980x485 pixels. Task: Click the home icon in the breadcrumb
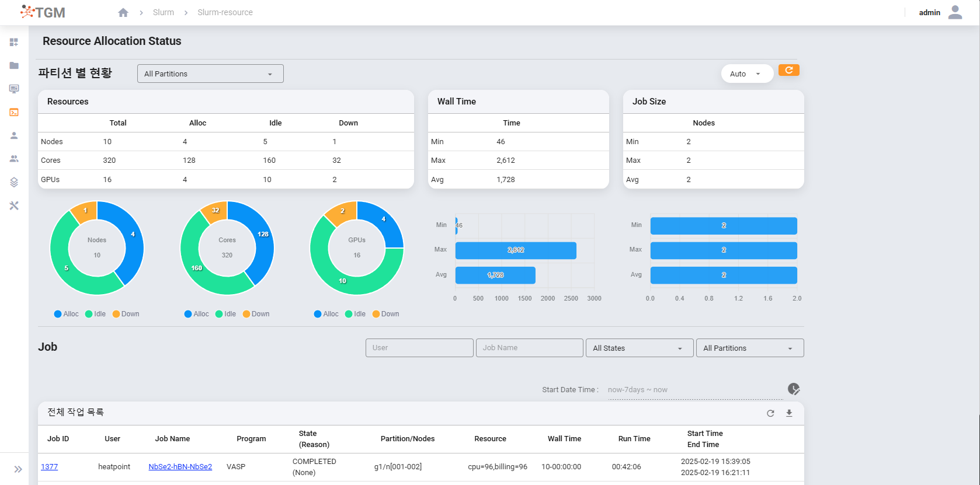click(123, 12)
